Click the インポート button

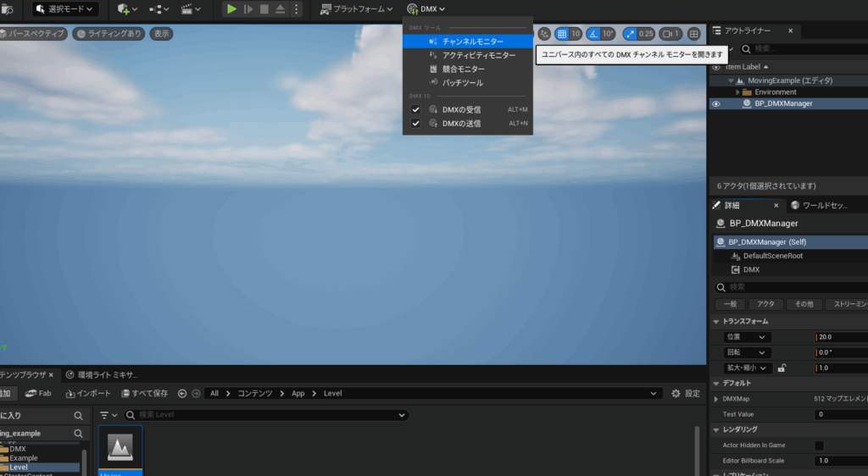tap(88, 394)
